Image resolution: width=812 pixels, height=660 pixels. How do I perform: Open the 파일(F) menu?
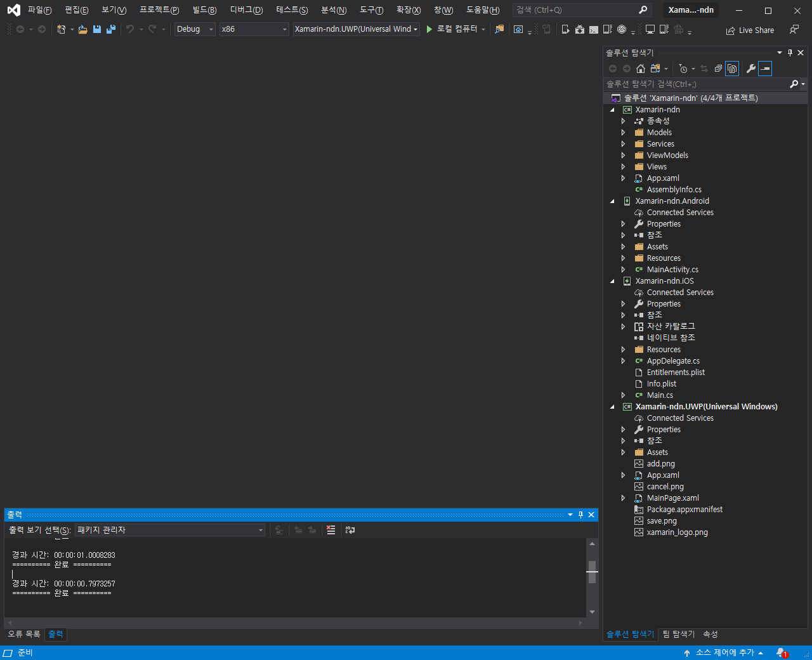click(39, 10)
